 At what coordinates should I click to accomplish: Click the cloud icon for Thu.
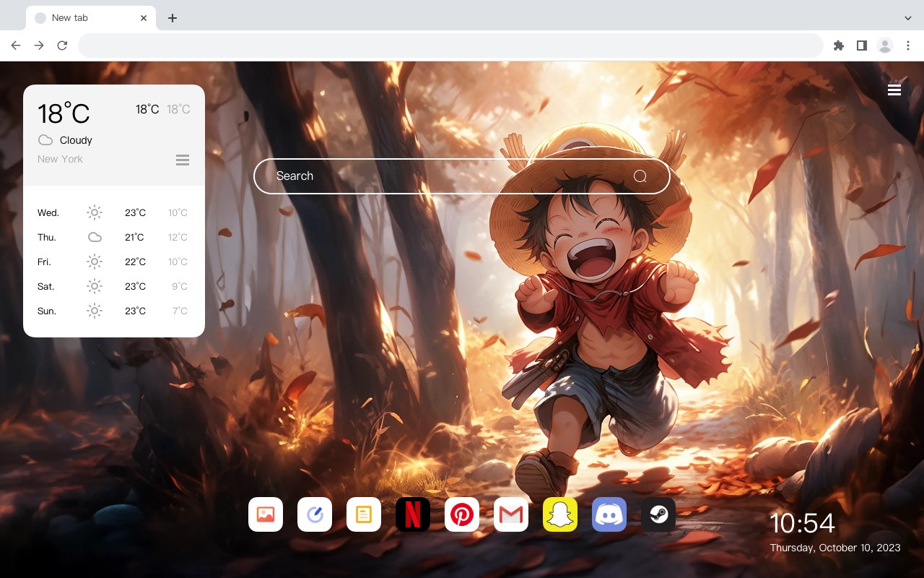tap(95, 237)
